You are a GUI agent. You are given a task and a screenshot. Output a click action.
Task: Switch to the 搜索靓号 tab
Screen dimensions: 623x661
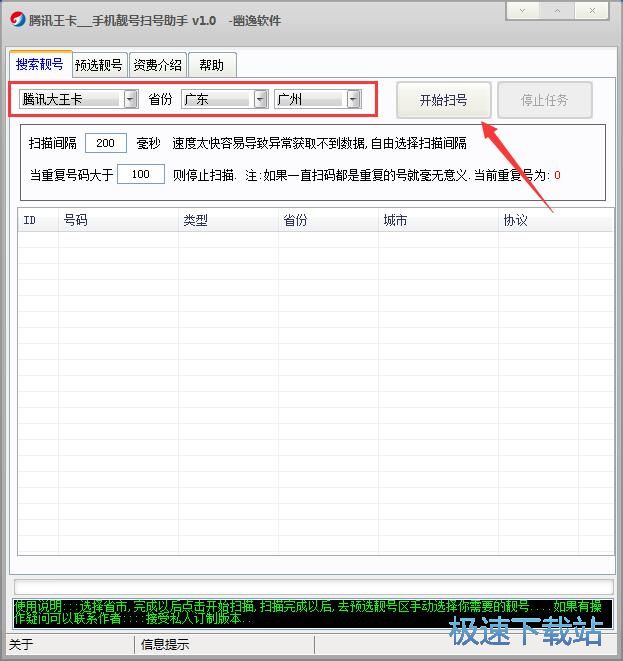coord(40,65)
